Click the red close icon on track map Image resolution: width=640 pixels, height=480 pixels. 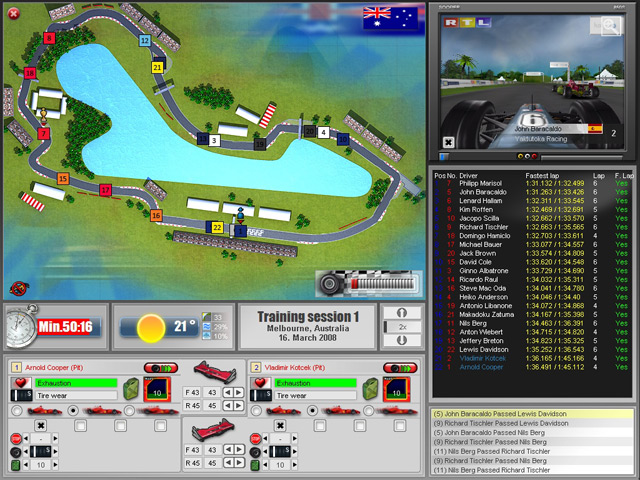[x=17, y=288]
